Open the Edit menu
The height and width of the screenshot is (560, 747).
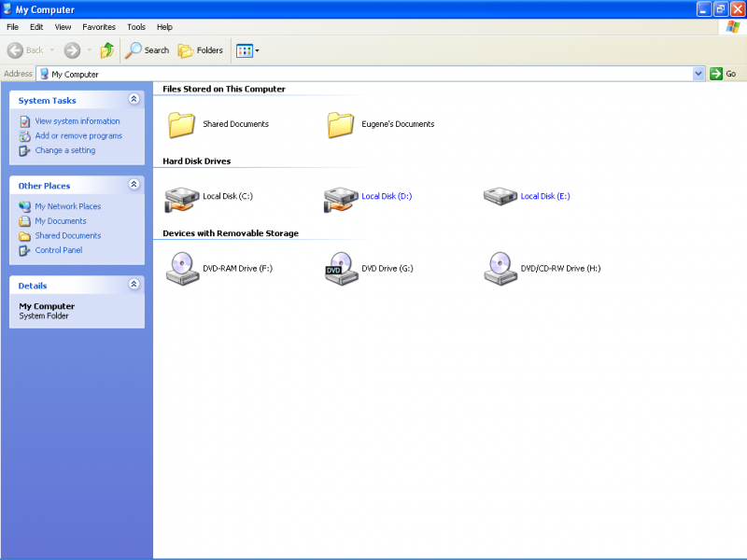[x=36, y=27]
